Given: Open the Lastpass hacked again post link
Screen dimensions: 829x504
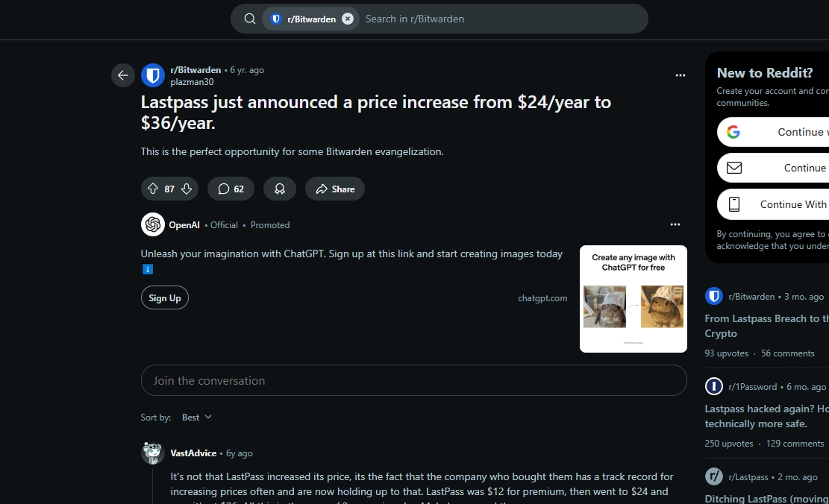Looking at the screenshot, I should [x=766, y=416].
